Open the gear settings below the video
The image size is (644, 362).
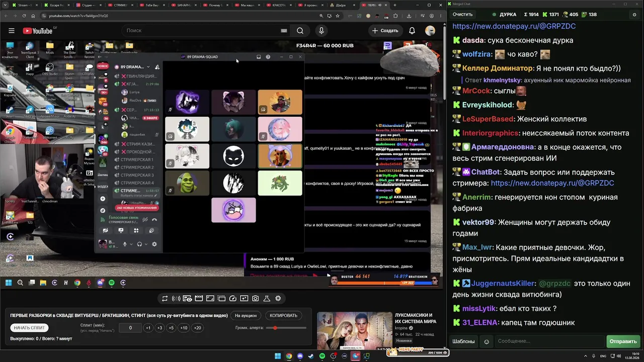click(278, 299)
